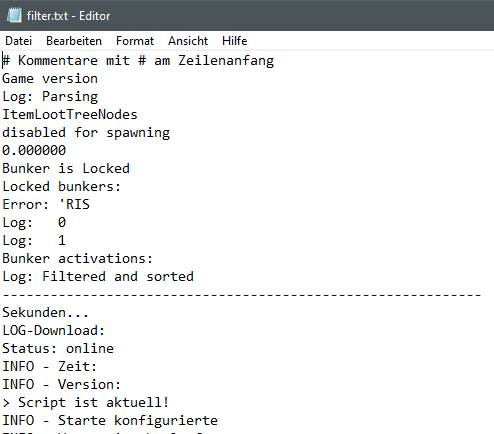Click the Log: Filtered and sorted line
This screenshot has width=494, height=434.
(x=98, y=277)
